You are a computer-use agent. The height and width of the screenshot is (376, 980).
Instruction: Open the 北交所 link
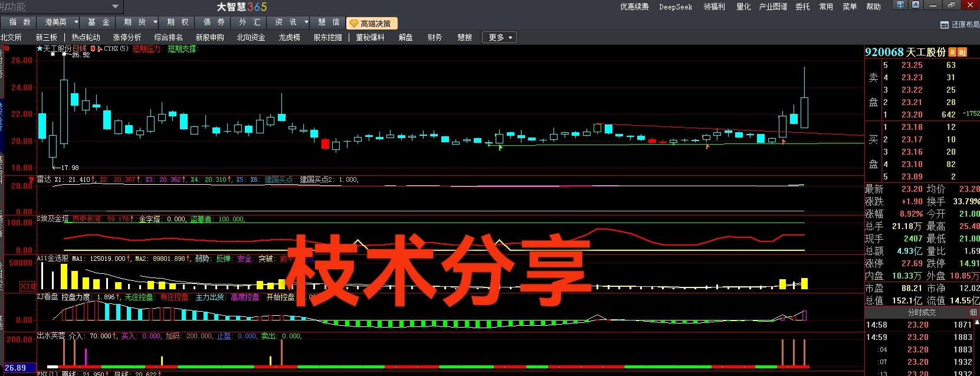coord(11,37)
